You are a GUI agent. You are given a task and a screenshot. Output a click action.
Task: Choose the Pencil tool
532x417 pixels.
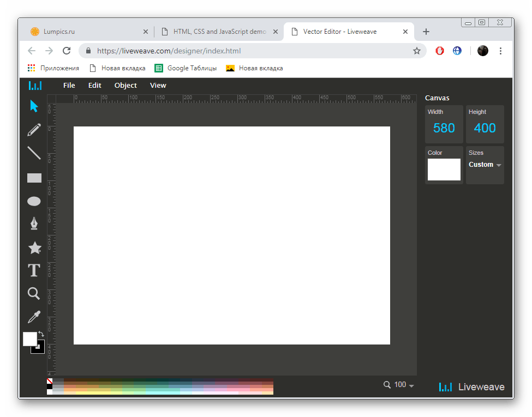34,130
